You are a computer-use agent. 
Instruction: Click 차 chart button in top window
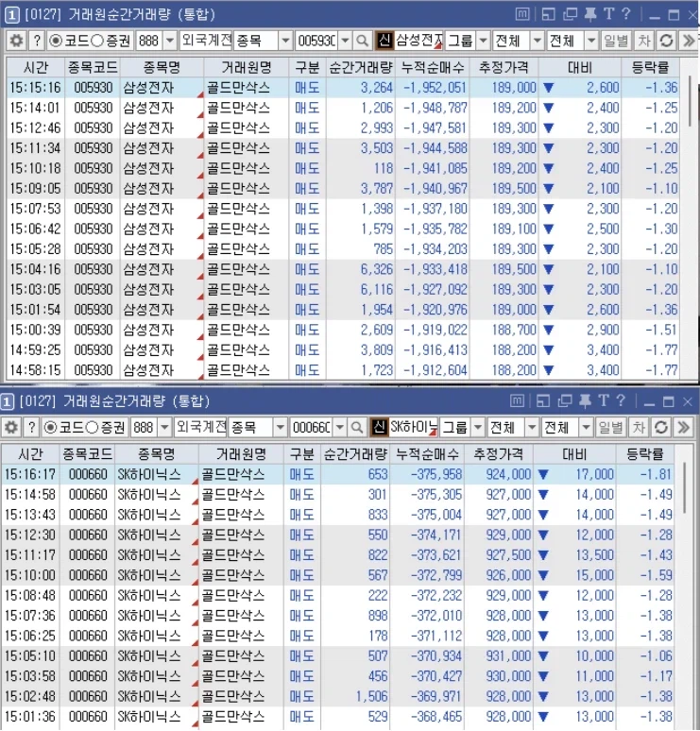click(x=644, y=41)
